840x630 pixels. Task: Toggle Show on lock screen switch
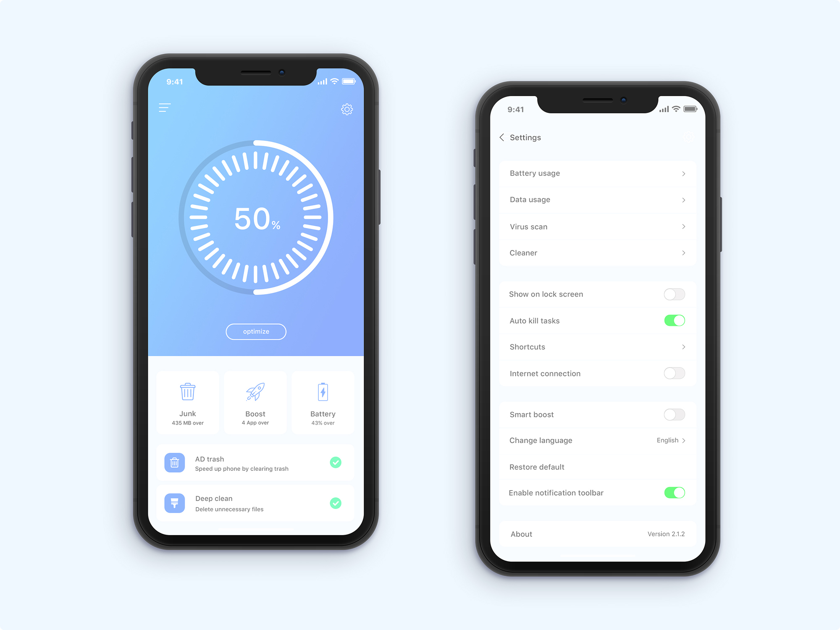pyautogui.click(x=676, y=294)
